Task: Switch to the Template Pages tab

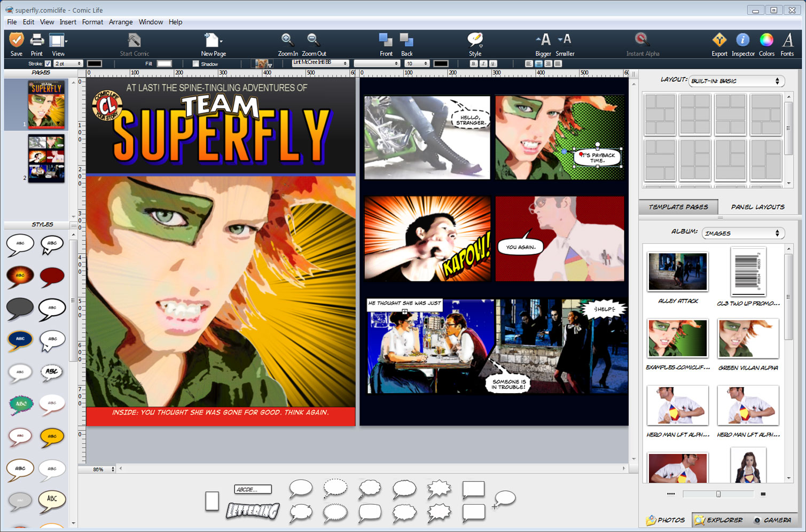Action: [678, 207]
